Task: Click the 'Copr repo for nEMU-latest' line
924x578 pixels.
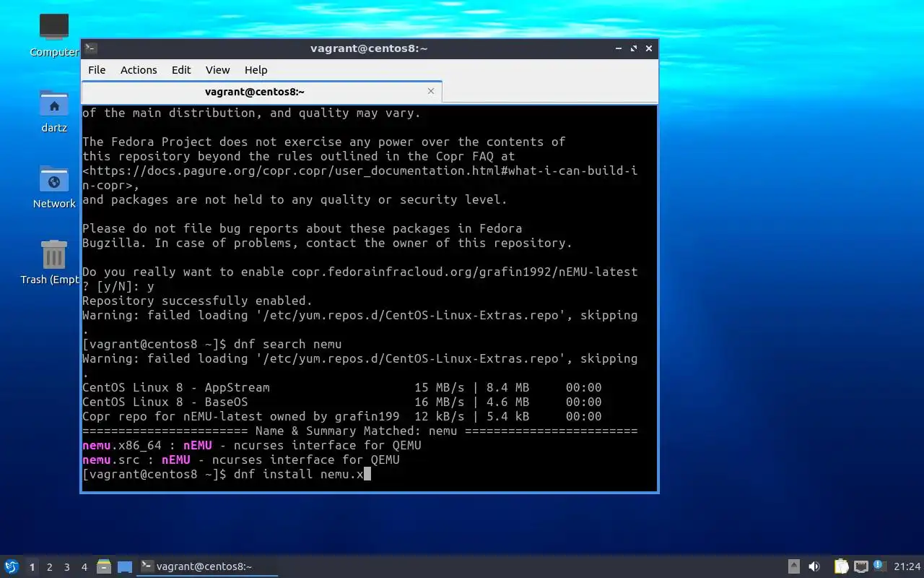Action: (342, 417)
